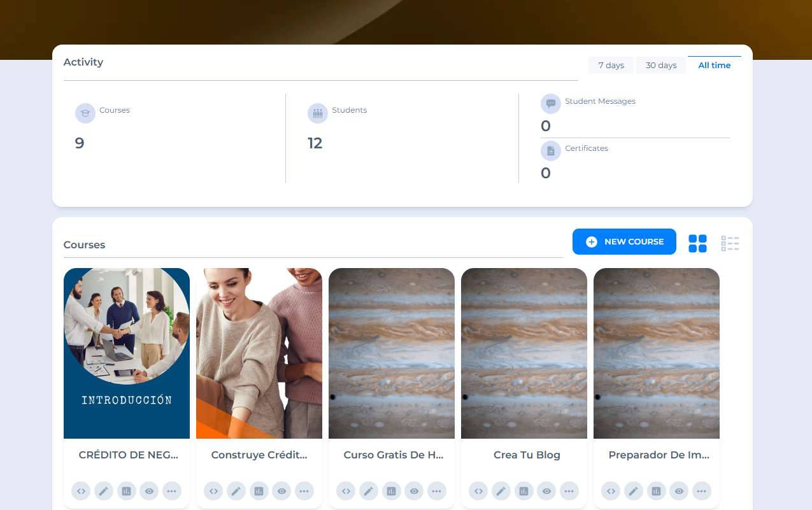The height and width of the screenshot is (510, 812).
Task: Select the 30 days activity tab
Action: pyautogui.click(x=661, y=66)
